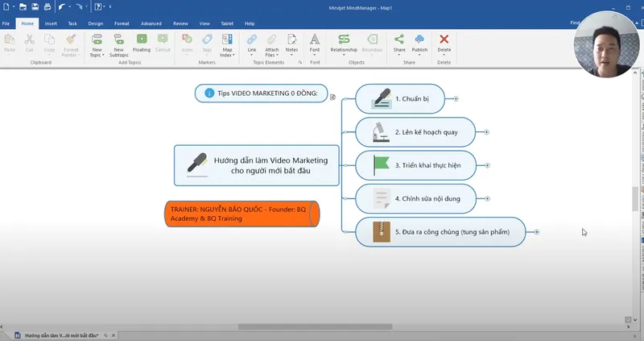The image size is (644, 341).
Task: Switch to the Design ribbon tab
Action: (95, 23)
